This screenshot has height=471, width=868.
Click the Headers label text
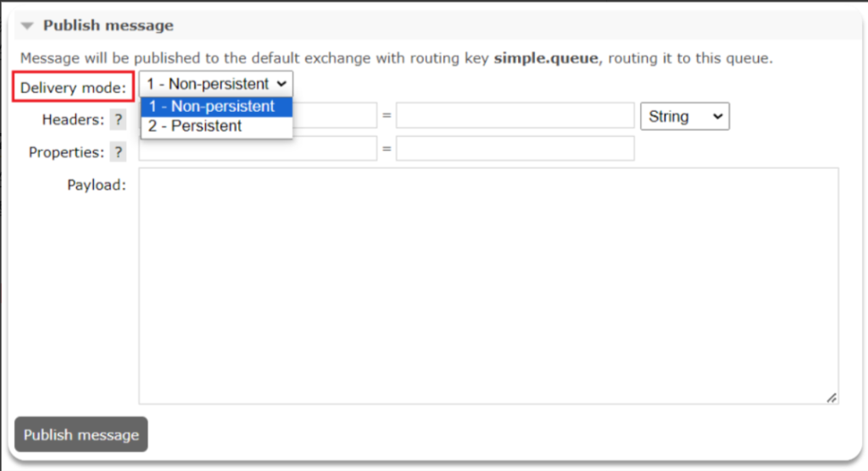point(72,120)
